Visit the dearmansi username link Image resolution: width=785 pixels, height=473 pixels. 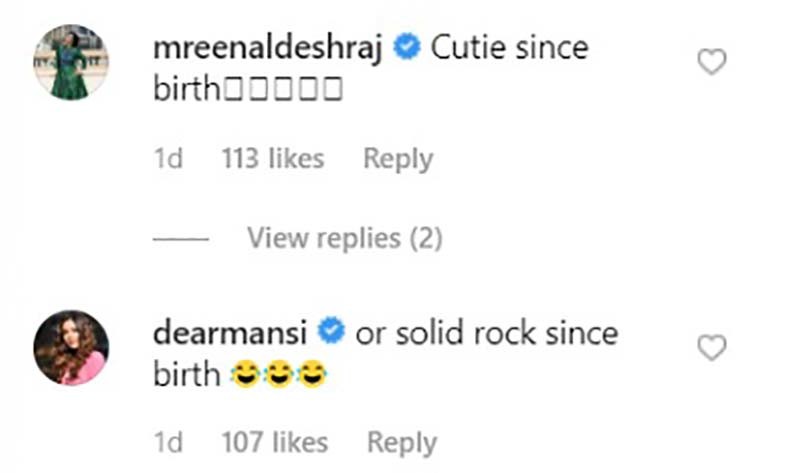point(230,333)
